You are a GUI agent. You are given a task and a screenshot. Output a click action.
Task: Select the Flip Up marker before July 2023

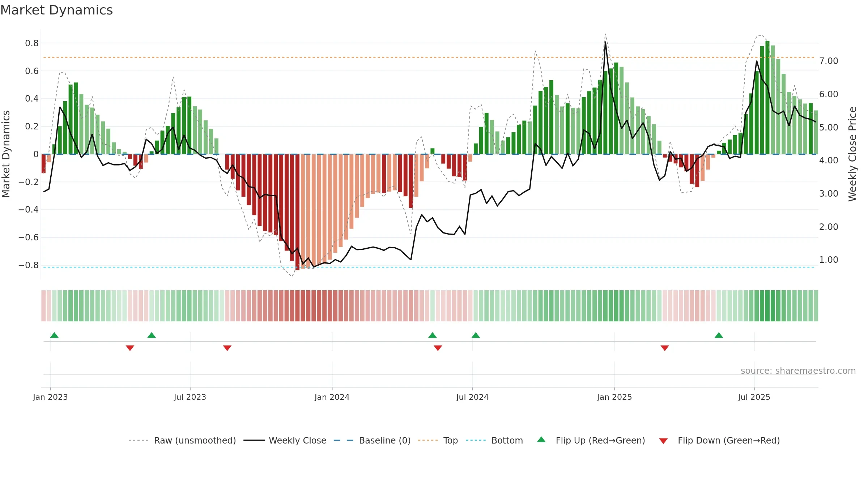pos(152,335)
